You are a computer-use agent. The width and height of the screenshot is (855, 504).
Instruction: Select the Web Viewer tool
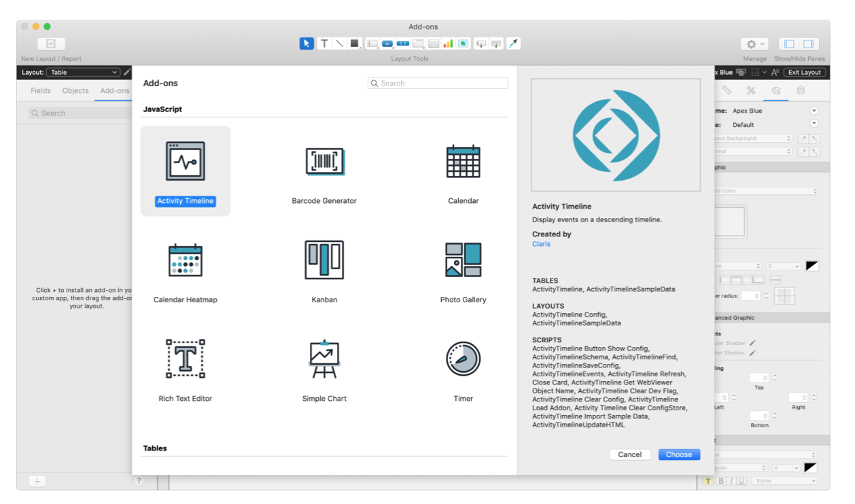(x=463, y=43)
